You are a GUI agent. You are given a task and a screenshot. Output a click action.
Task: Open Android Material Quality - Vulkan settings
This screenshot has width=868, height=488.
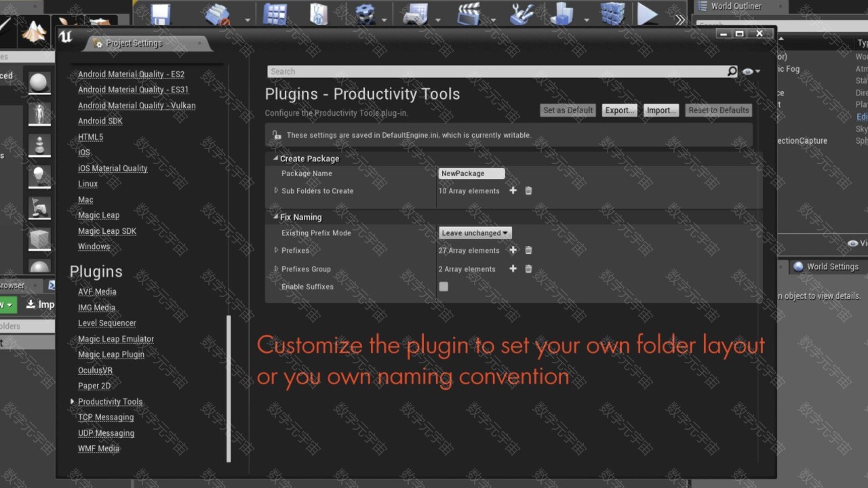point(136,106)
